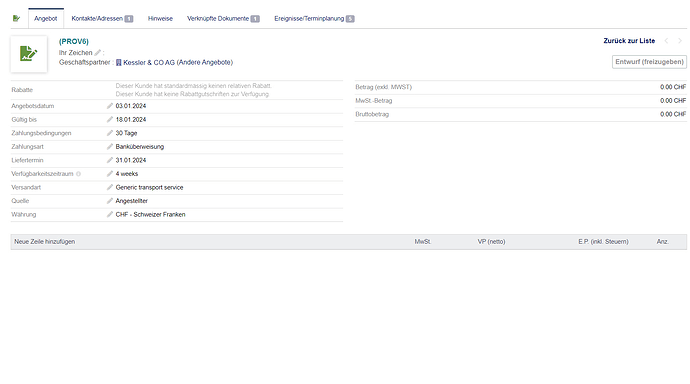690x384 pixels.
Task: Click the large green proposal thumbnail
Action: (29, 54)
